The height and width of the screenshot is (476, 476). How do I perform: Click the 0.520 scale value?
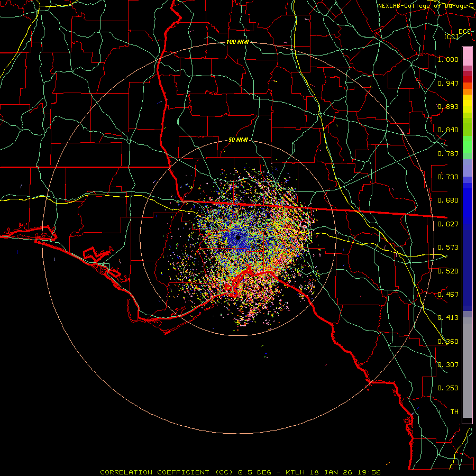coord(448,271)
